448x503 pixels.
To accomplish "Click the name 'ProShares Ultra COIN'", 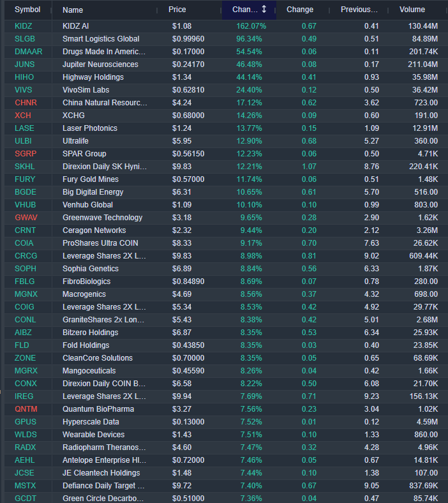I will [100, 243].
